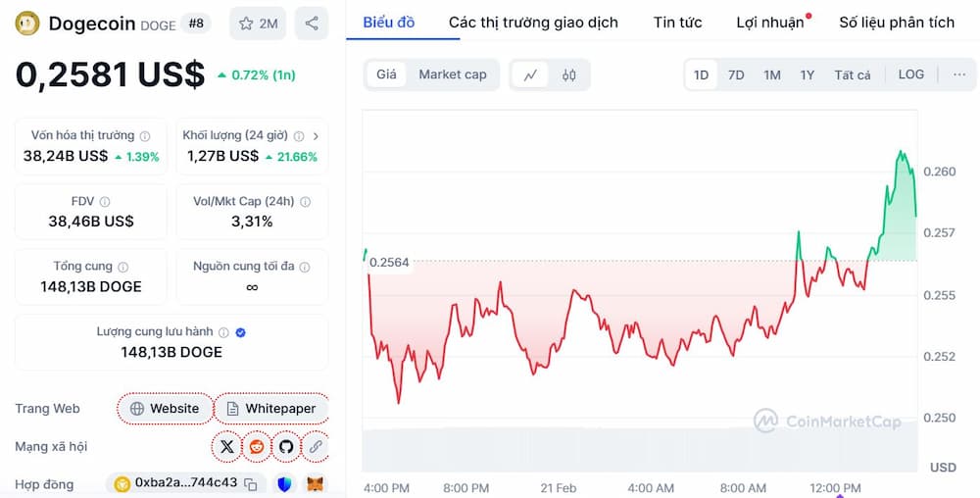980x498 pixels.
Task: Toggle chart to Market cap
Action: [x=452, y=75]
